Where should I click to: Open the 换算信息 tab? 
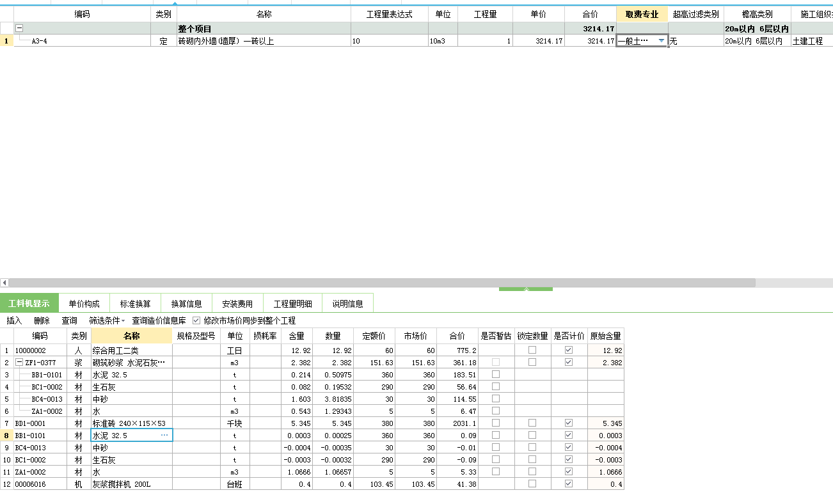(187, 304)
